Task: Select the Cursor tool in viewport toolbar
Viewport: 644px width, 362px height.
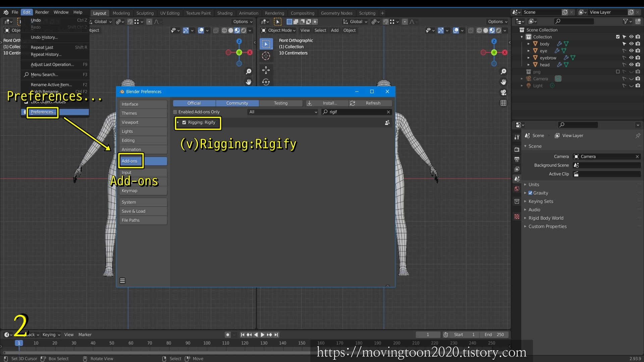Action: 266,56
